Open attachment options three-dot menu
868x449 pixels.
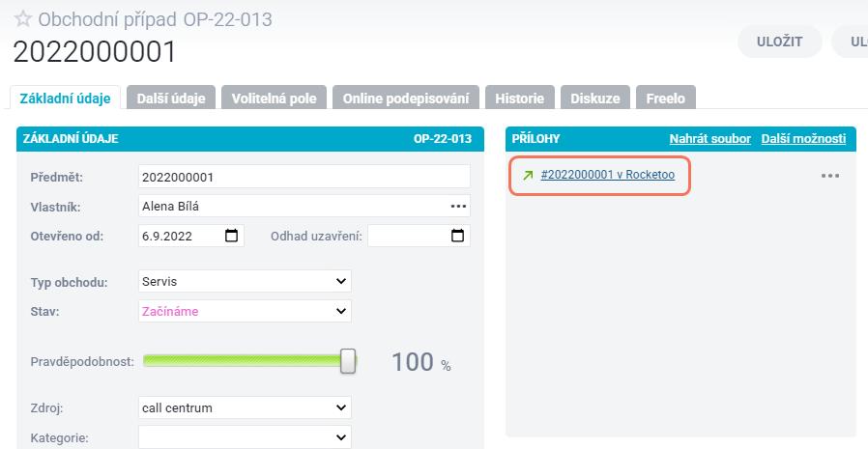point(829,176)
